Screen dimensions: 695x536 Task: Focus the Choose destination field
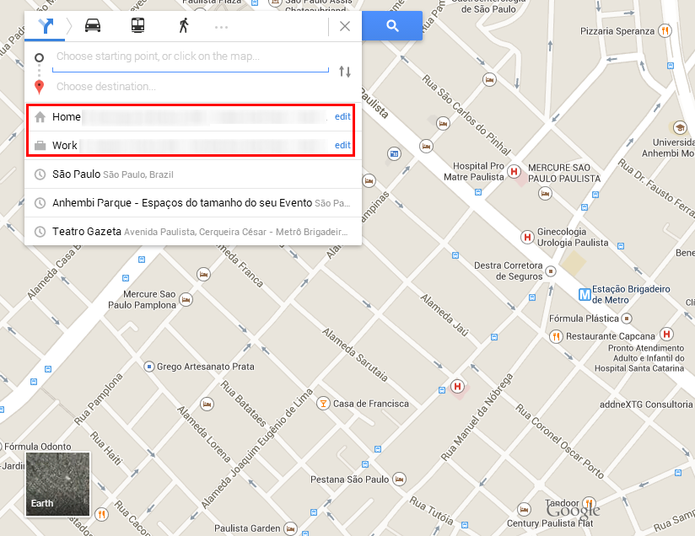pos(191,86)
